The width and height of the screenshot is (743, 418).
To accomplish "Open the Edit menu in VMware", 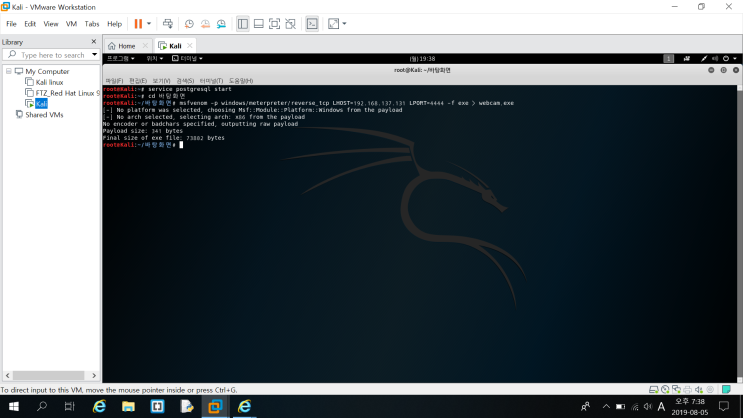I will tap(30, 24).
